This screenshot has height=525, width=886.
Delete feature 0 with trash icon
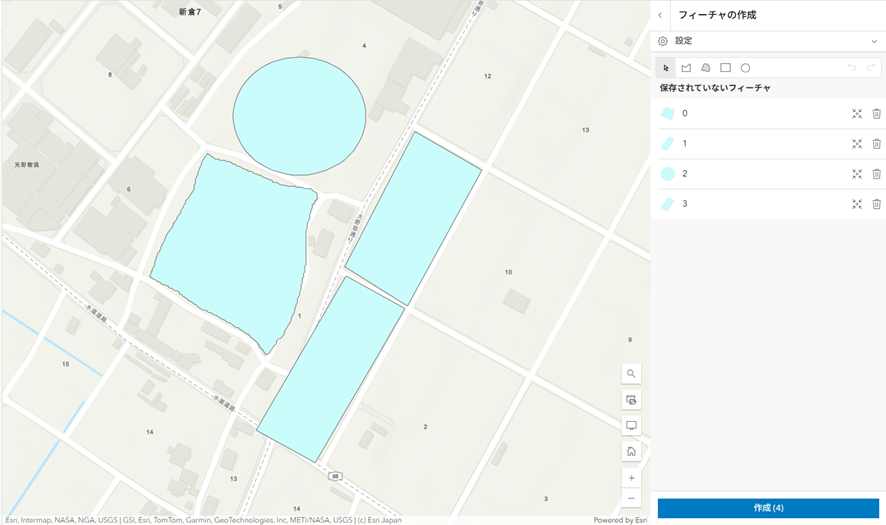(x=876, y=114)
